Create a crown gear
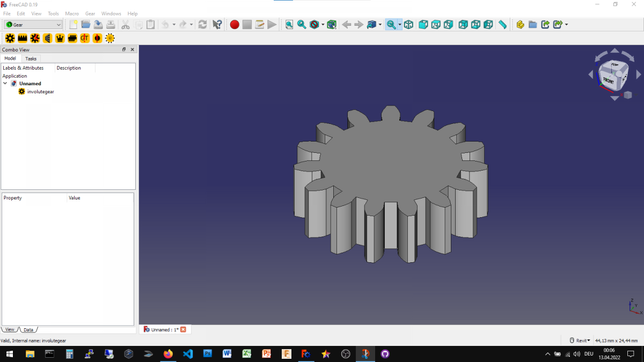 (59, 38)
